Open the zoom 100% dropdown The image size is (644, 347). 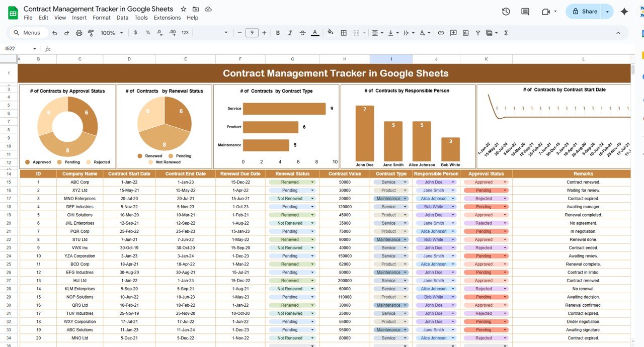tap(112, 33)
